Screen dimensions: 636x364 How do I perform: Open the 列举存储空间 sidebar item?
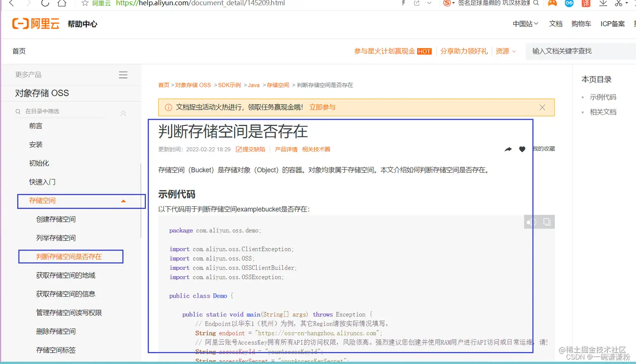pos(56,238)
